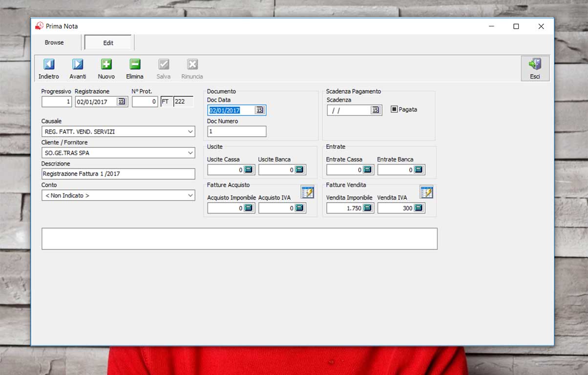The image size is (588, 375).
Task: Click the FT protocol type field
Action: coord(167,102)
